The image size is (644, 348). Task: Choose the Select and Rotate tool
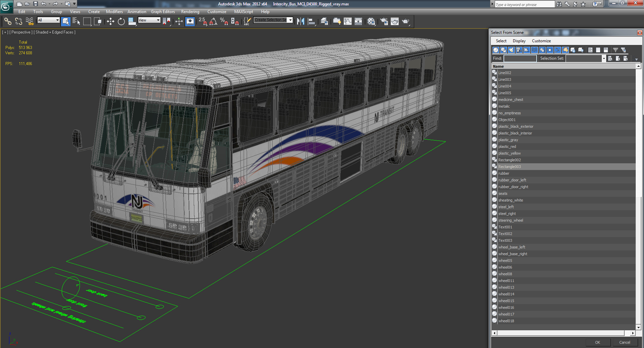(x=121, y=21)
